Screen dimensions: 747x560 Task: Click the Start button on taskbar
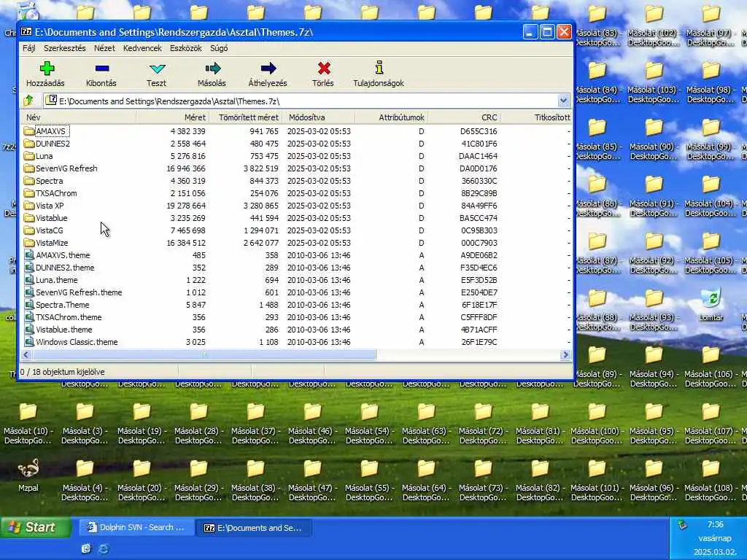[36, 527]
